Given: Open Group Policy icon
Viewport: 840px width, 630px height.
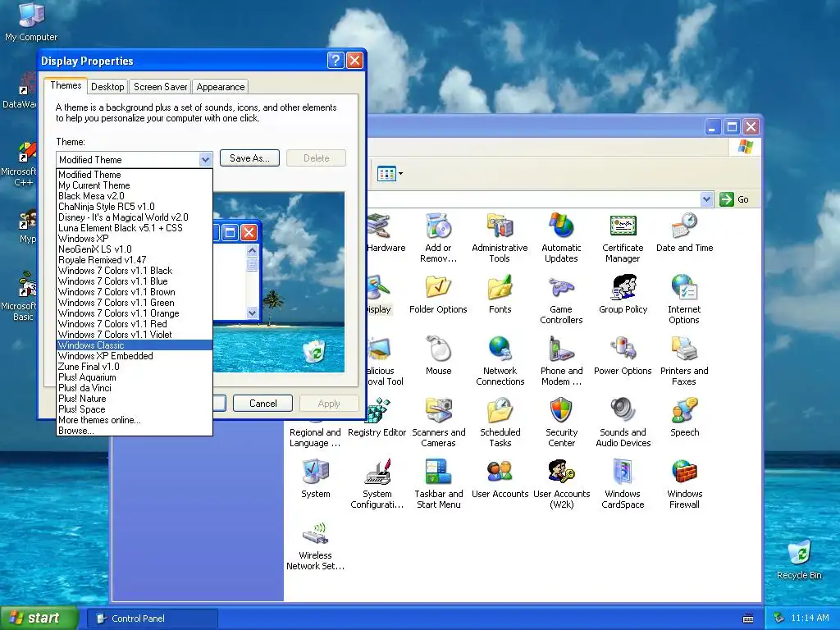Looking at the screenshot, I should click(623, 294).
